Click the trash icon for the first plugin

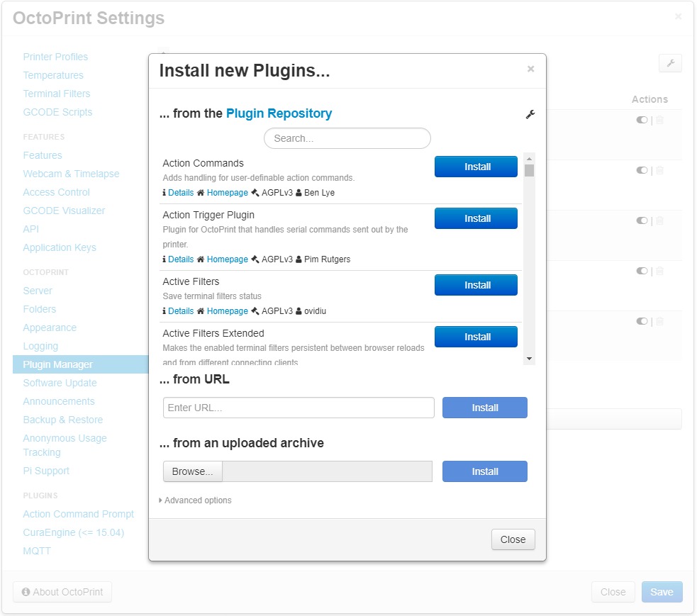click(659, 120)
